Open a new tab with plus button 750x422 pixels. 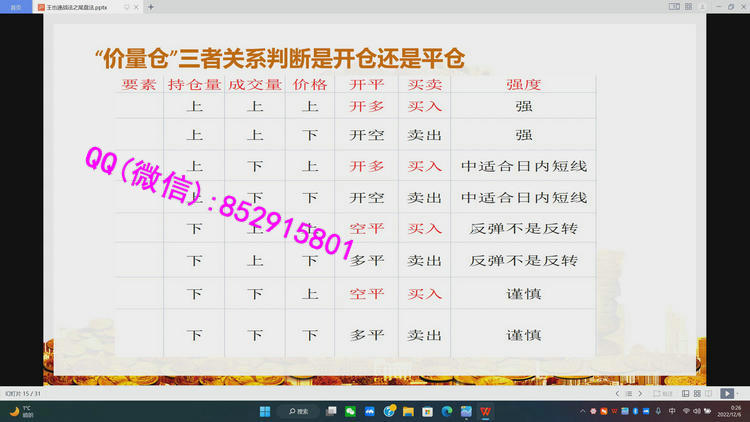tap(151, 6)
